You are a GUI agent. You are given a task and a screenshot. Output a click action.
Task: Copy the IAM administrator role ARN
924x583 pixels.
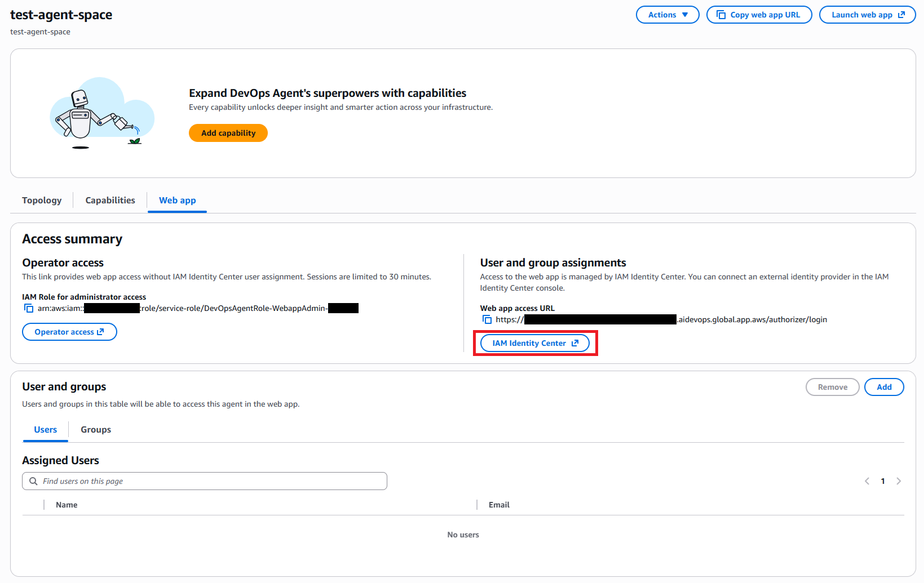pos(28,308)
